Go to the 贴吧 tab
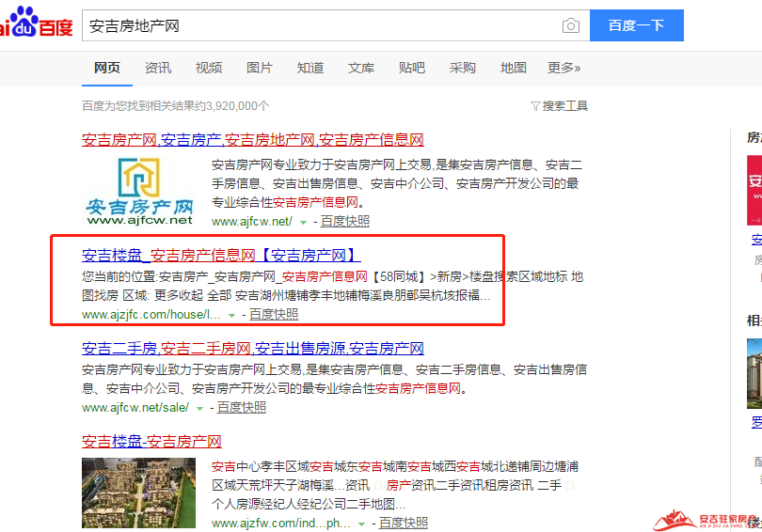The image size is (762, 532). coord(412,68)
